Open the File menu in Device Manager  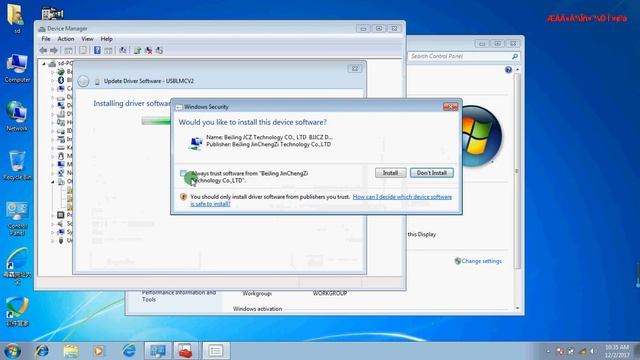pos(46,39)
